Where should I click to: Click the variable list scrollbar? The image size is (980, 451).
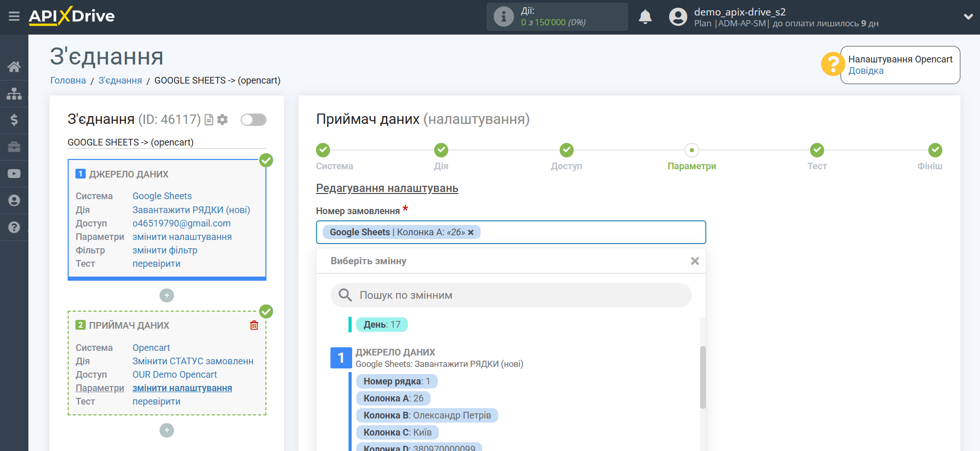click(703, 377)
